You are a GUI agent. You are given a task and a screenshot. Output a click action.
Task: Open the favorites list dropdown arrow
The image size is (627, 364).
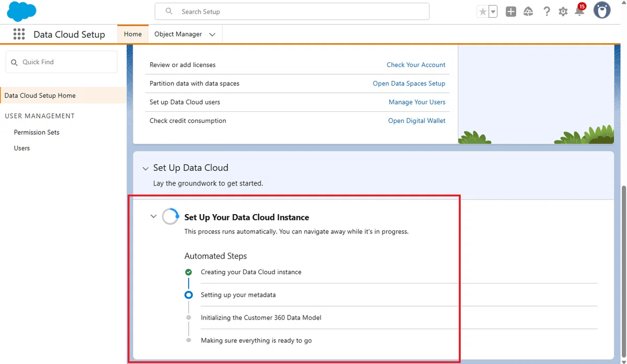(493, 11)
